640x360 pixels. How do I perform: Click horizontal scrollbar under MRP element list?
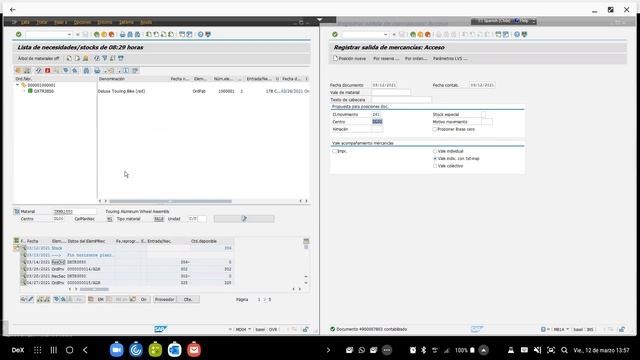[94, 289]
